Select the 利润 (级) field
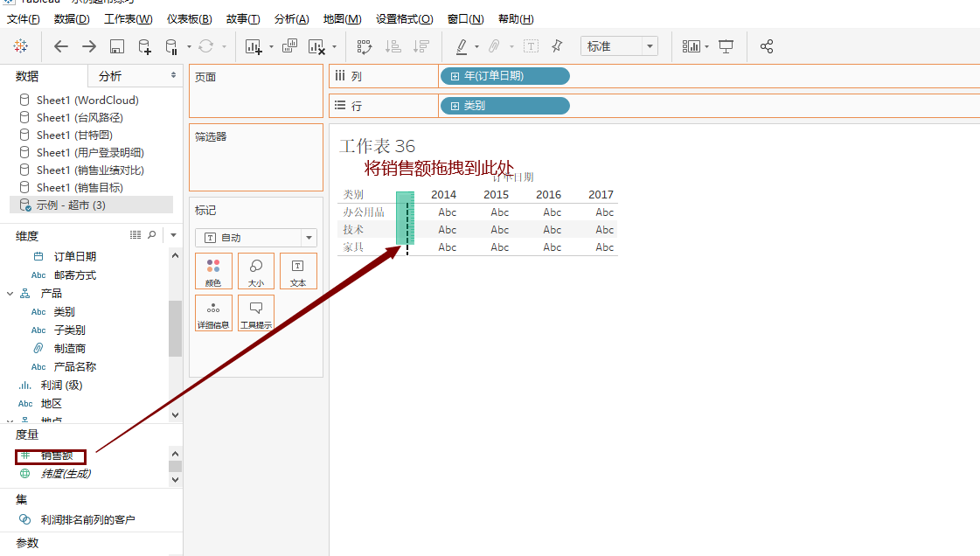The width and height of the screenshot is (980, 556). click(61, 386)
